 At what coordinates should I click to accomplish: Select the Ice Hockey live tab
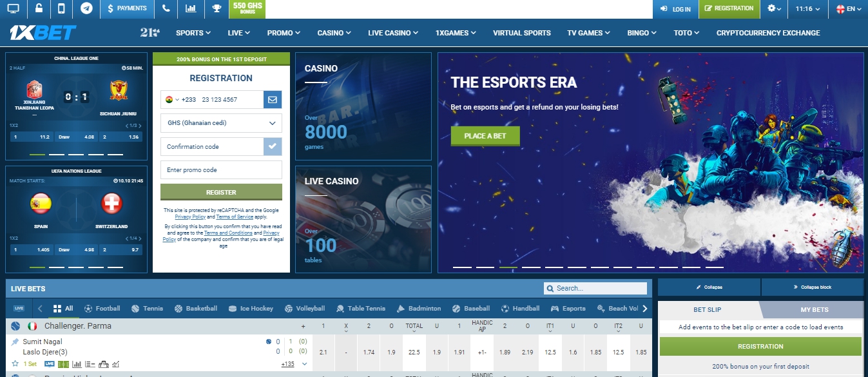point(251,309)
